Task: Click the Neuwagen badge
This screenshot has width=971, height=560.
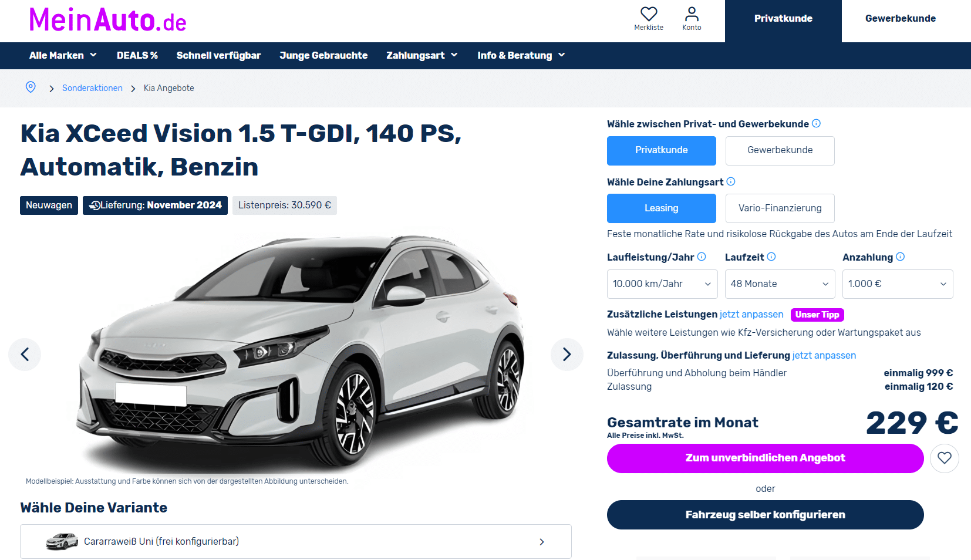Action: [49, 205]
